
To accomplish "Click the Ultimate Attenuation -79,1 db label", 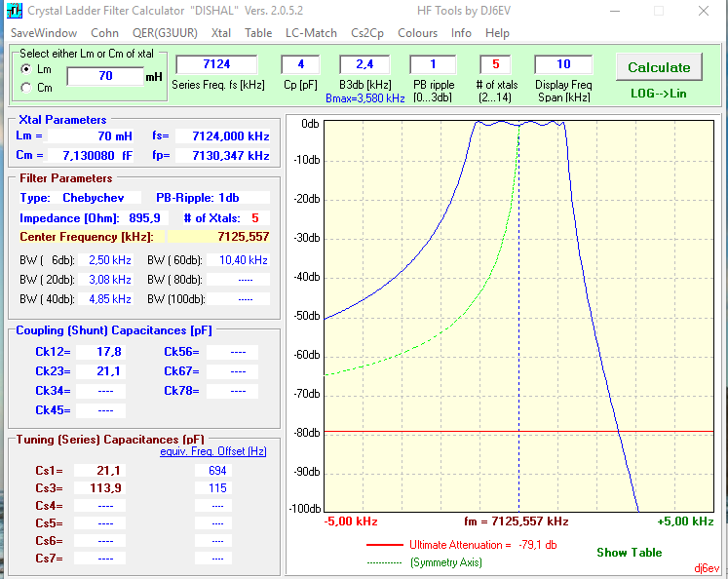I will coord(482,545).
